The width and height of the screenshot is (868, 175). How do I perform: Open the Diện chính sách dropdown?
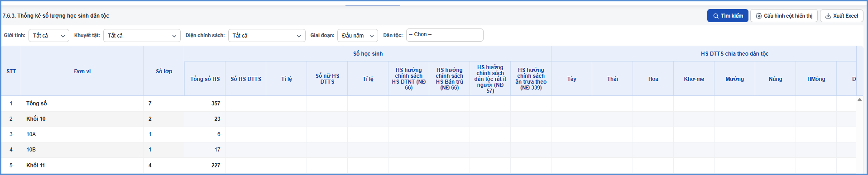[x=267, y=35]
